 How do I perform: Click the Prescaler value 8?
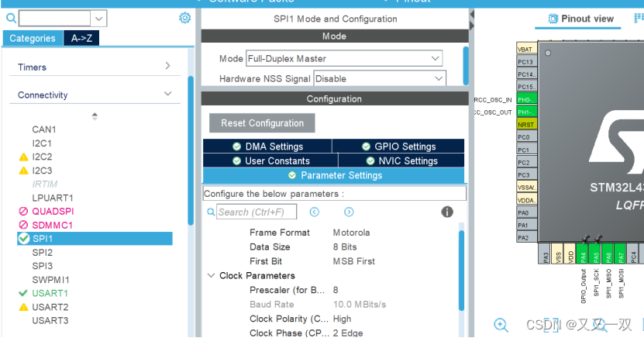pyautogui.click(x=336, y=290)
